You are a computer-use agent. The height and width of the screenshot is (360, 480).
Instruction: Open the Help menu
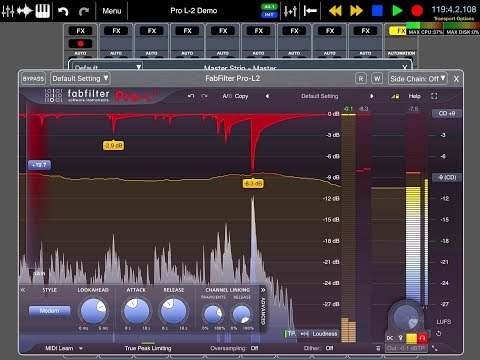pyautogui.click(x=414, y=96)
